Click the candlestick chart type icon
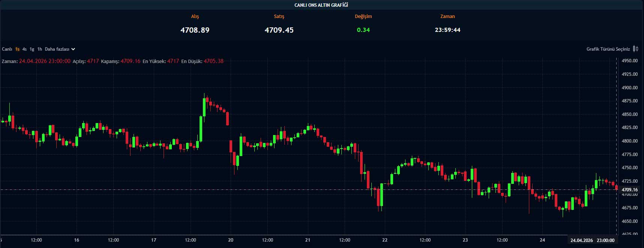 635,49
